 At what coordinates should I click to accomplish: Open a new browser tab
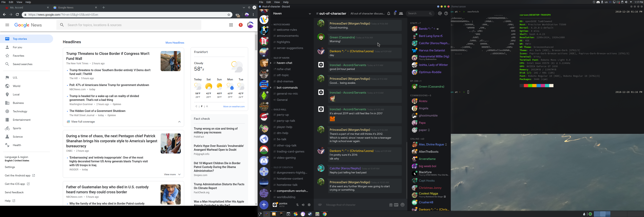104,8
